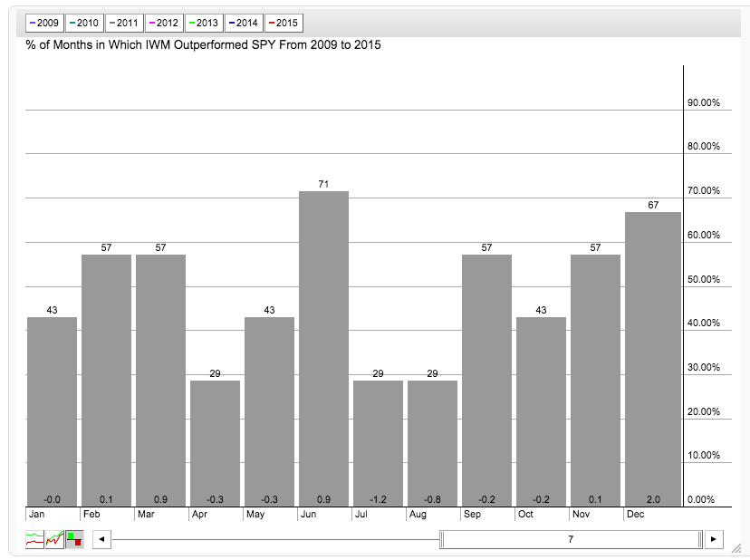This screenshot has height=560, width=750.
Task: Click the Jun month axis label
Action: pos(308,514)
